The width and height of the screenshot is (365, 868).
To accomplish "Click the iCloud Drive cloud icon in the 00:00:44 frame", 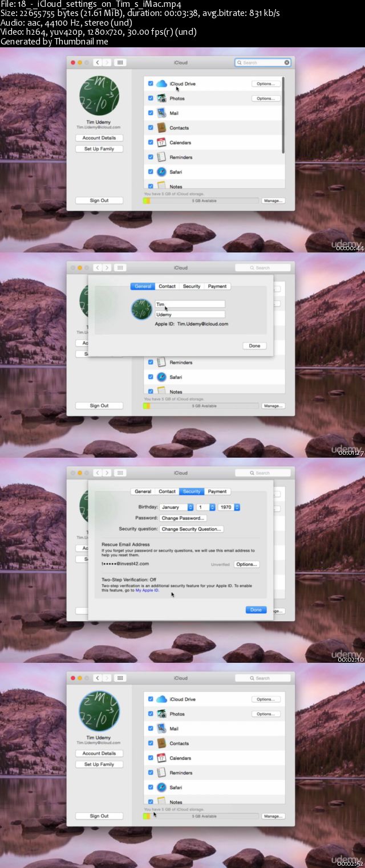I will 161,84.
